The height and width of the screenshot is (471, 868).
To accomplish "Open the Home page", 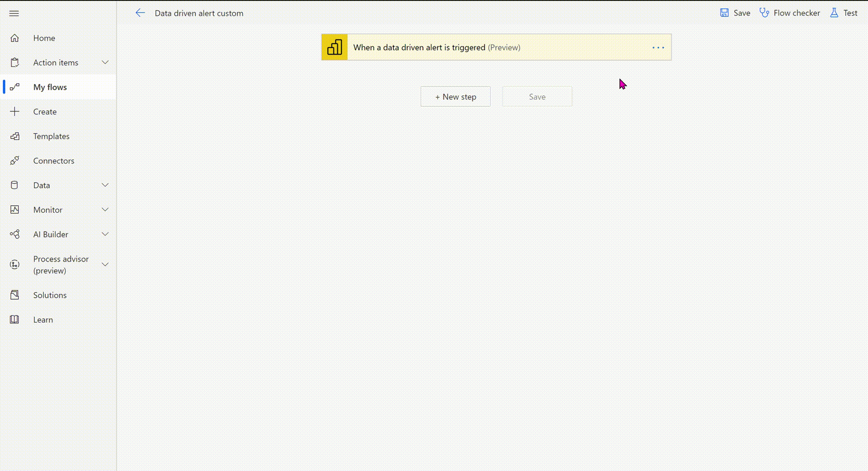I will 44,38.
